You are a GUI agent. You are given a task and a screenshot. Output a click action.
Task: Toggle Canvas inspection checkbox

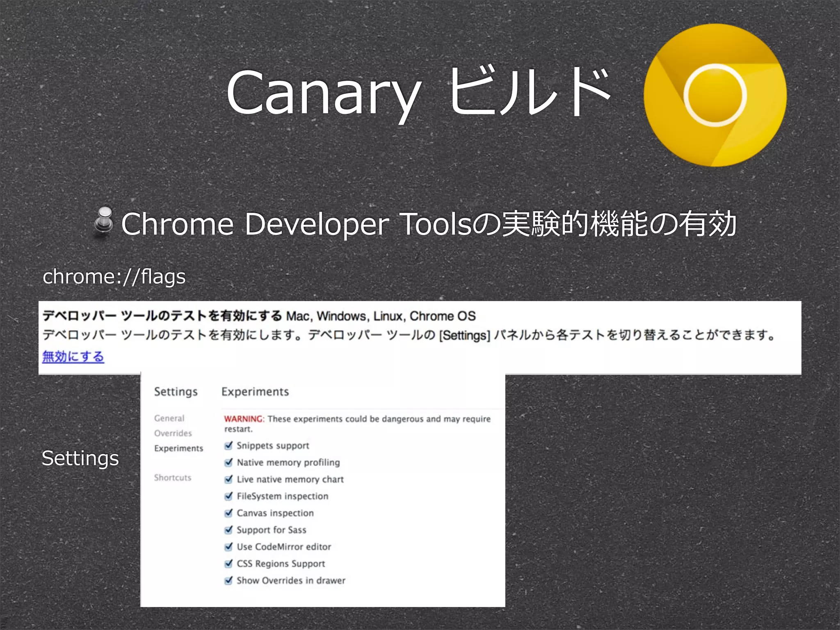pyautogui.click(x=229, y=513)
